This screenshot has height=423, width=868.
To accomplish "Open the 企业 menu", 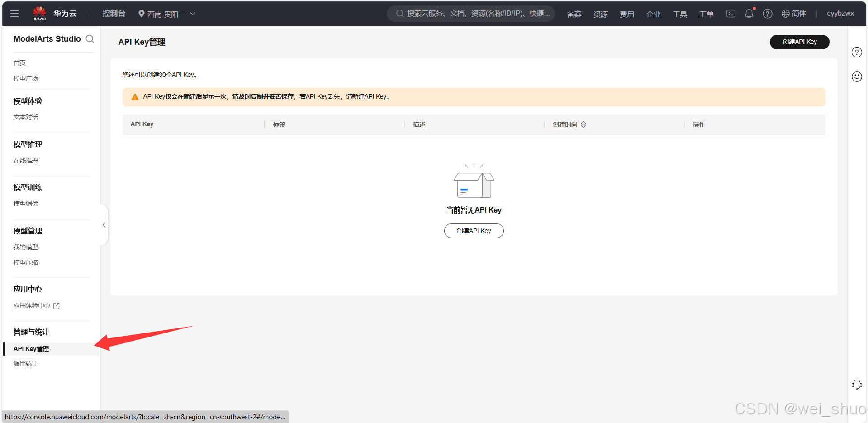I will pos(653,14).
